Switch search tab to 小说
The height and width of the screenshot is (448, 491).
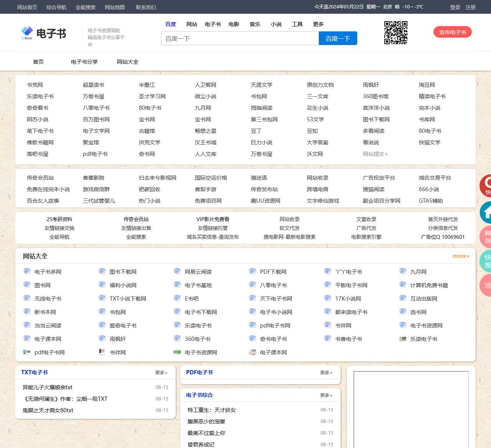[276, 24]
